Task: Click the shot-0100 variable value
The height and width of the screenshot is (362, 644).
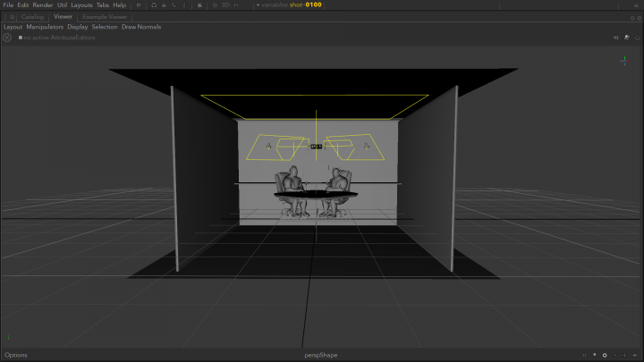Action: (306, 5)
